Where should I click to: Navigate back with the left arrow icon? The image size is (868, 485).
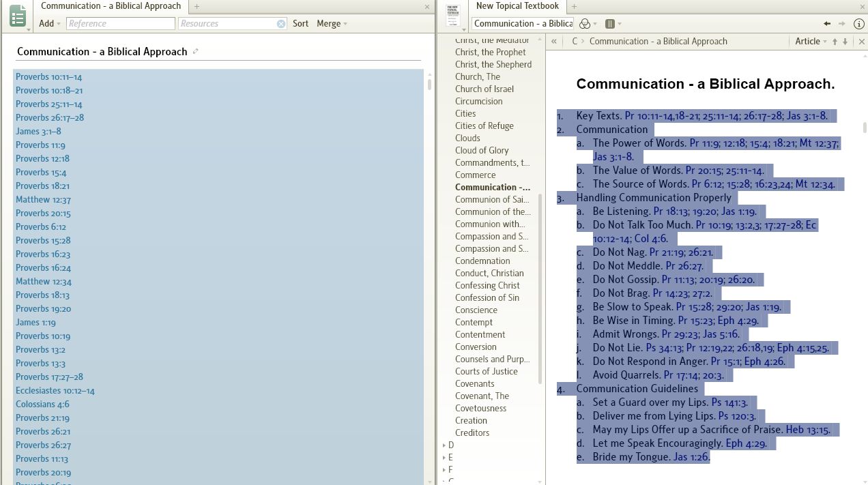tap(826, 23)
